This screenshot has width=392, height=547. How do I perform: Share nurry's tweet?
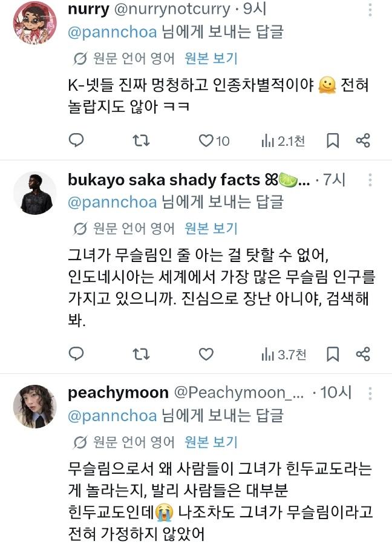tap(363, 140)
